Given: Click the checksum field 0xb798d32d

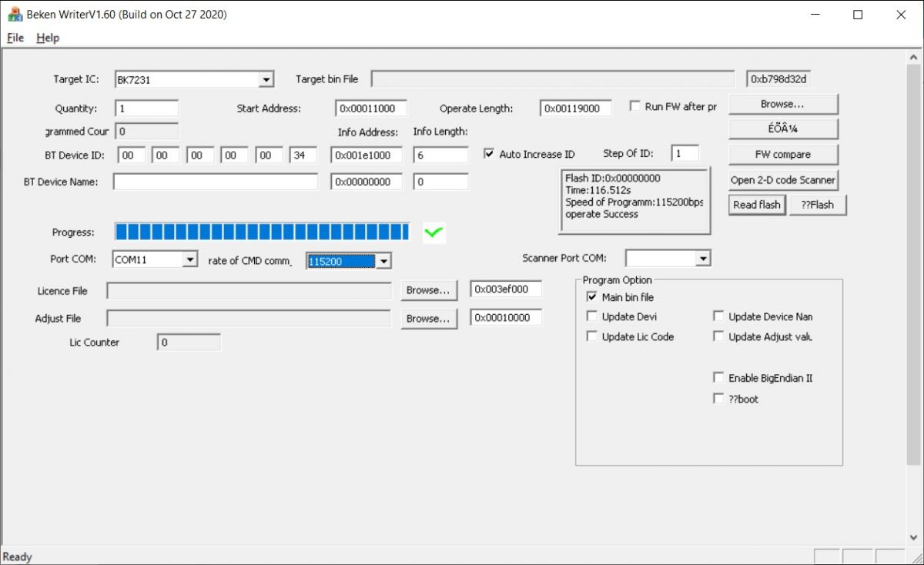Looking at the screenshot, I should tap(779, 79).
